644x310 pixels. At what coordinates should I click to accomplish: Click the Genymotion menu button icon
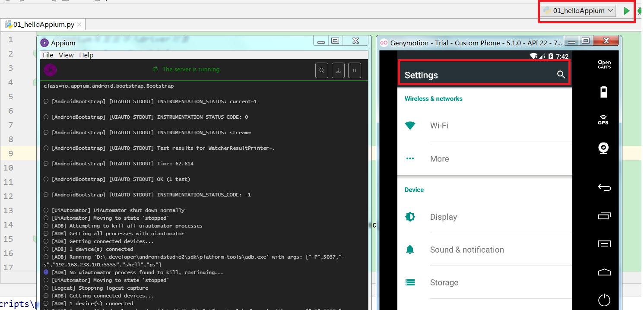(x=604, y=244)
